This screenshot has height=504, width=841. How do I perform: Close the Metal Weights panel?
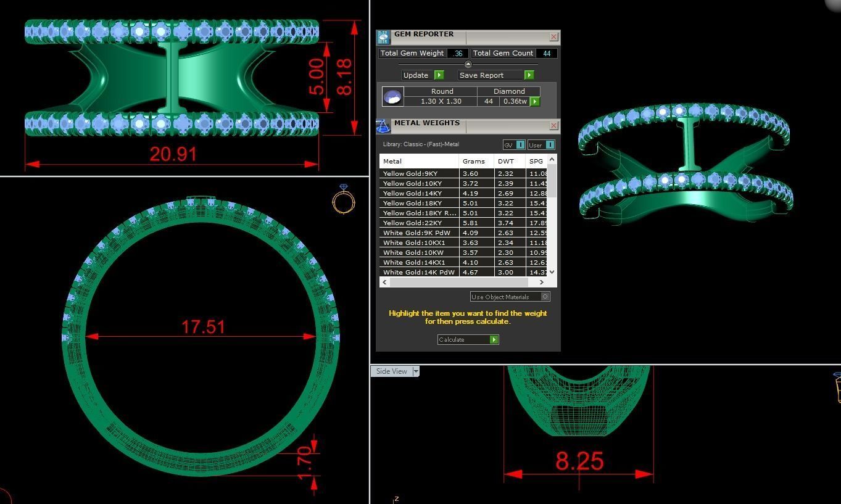pos(553,126)
